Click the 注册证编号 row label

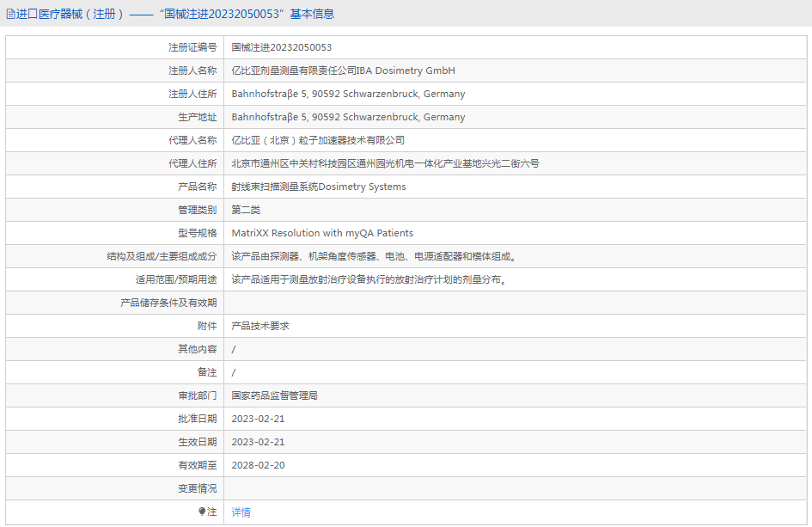click(192, 47)
